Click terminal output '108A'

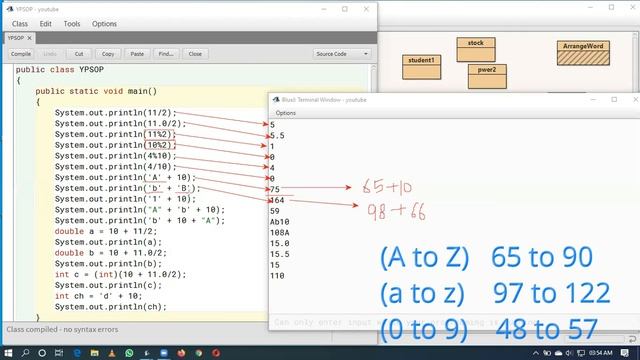[280, 233]
